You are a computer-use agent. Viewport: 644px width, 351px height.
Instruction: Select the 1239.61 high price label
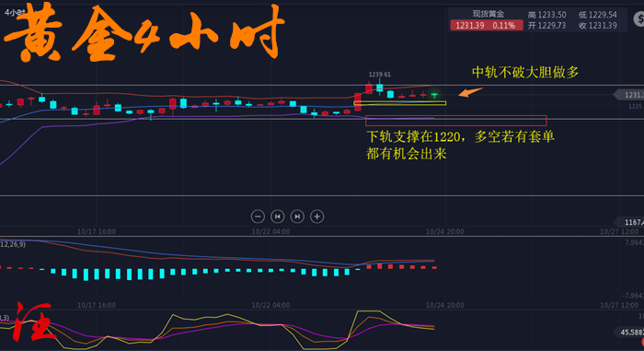379,75
